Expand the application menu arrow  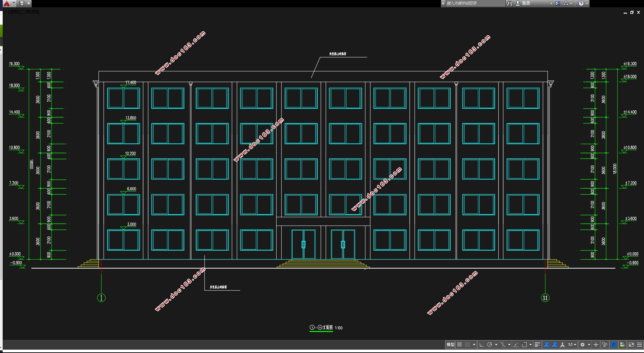coord(14,3)
